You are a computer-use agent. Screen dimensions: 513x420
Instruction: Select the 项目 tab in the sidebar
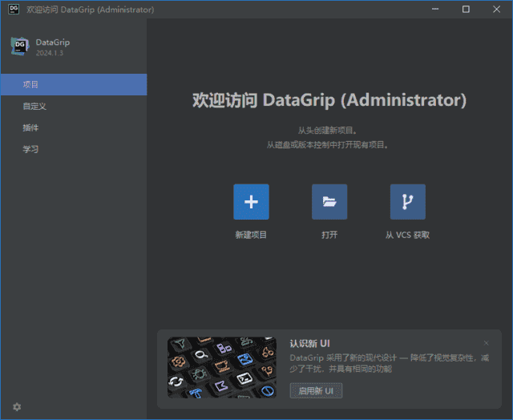pos(30,84)
